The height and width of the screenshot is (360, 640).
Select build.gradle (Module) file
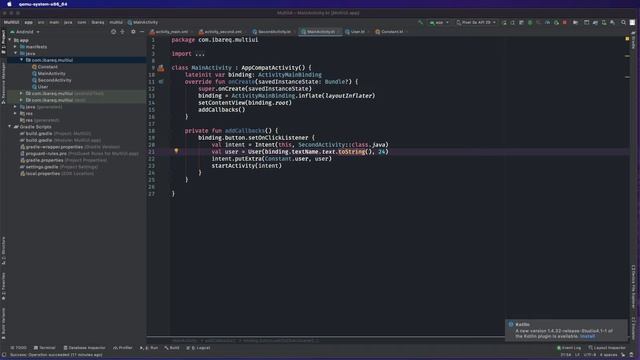60,140
